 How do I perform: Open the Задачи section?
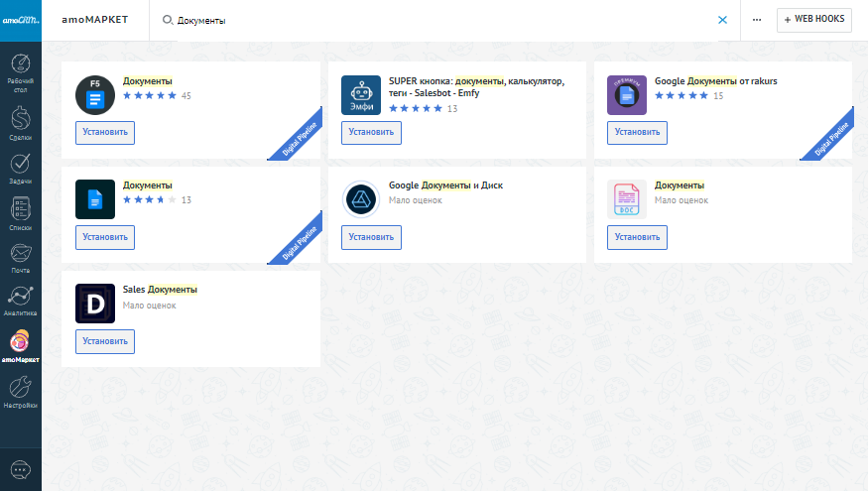click(x=20, y=169)
